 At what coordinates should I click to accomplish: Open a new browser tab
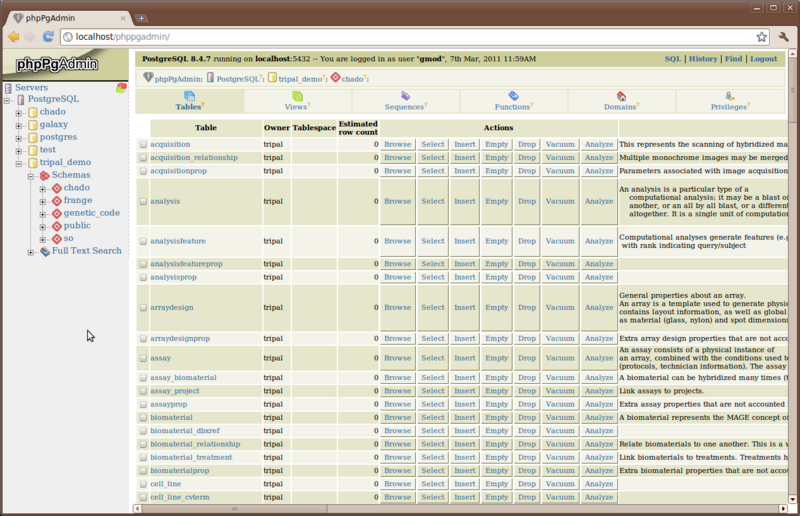(x=141, y=18)
